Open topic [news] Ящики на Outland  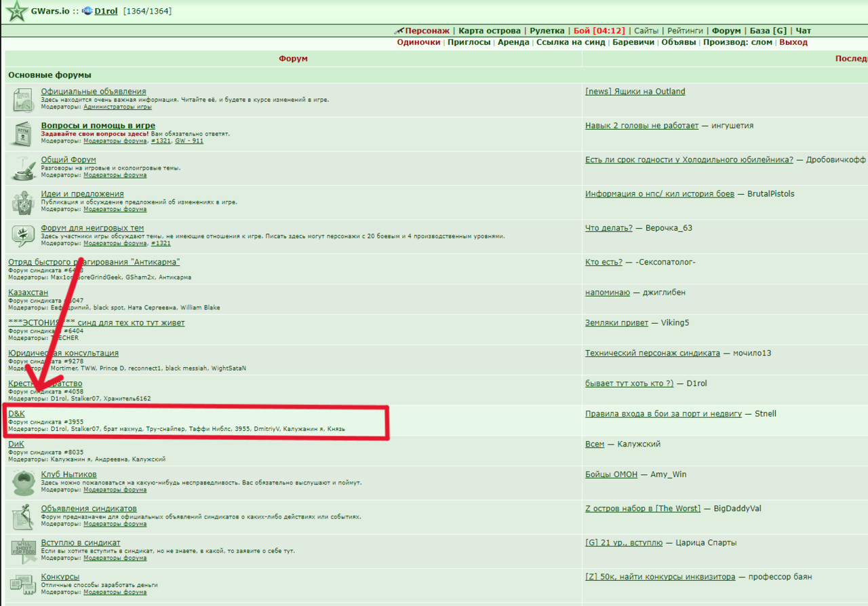tap(635, 92)
